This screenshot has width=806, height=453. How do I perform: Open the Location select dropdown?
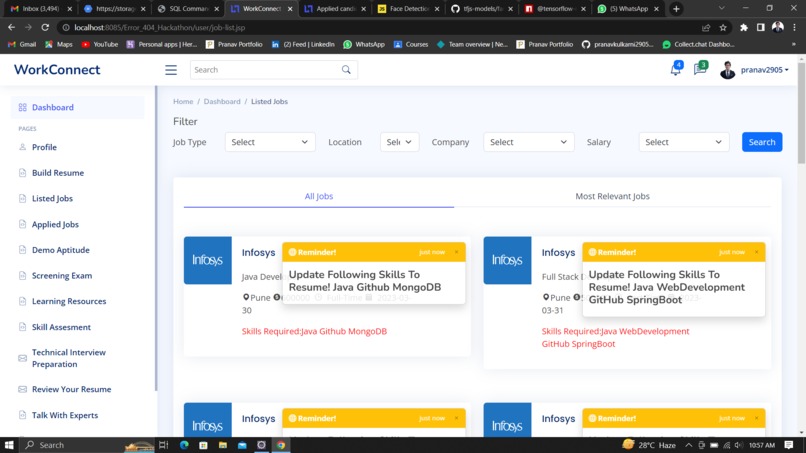click(x=399, y=142)
